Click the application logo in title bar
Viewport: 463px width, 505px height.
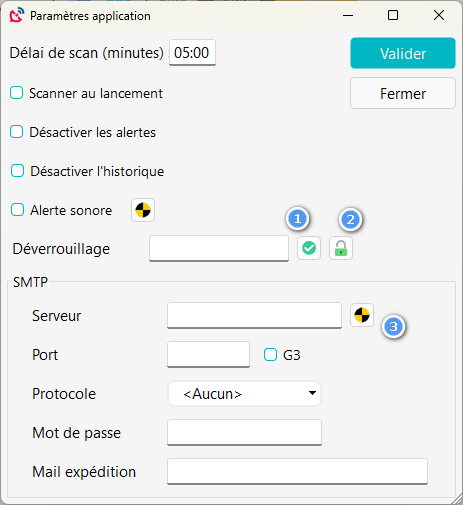(x=16, y=16)
